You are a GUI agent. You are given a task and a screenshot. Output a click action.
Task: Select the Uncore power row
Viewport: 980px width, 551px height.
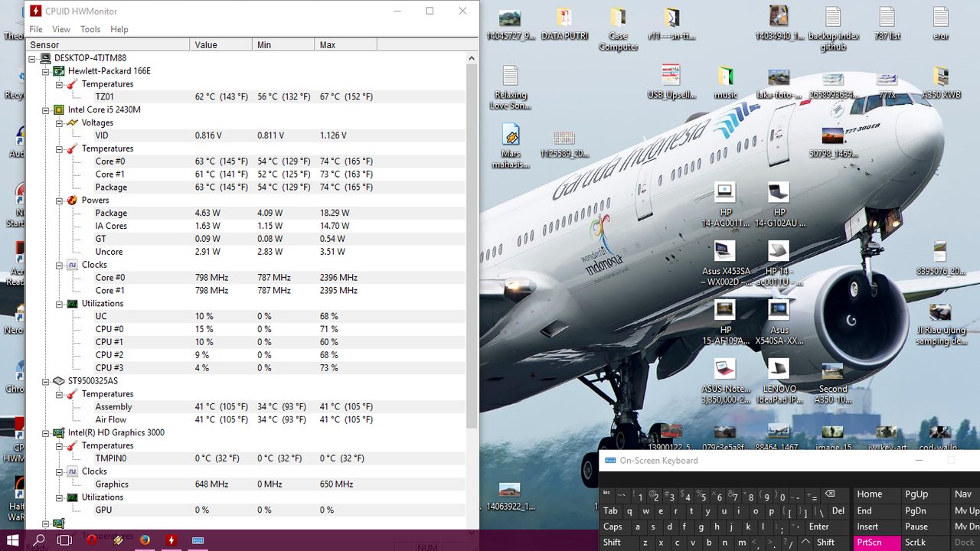245,252
